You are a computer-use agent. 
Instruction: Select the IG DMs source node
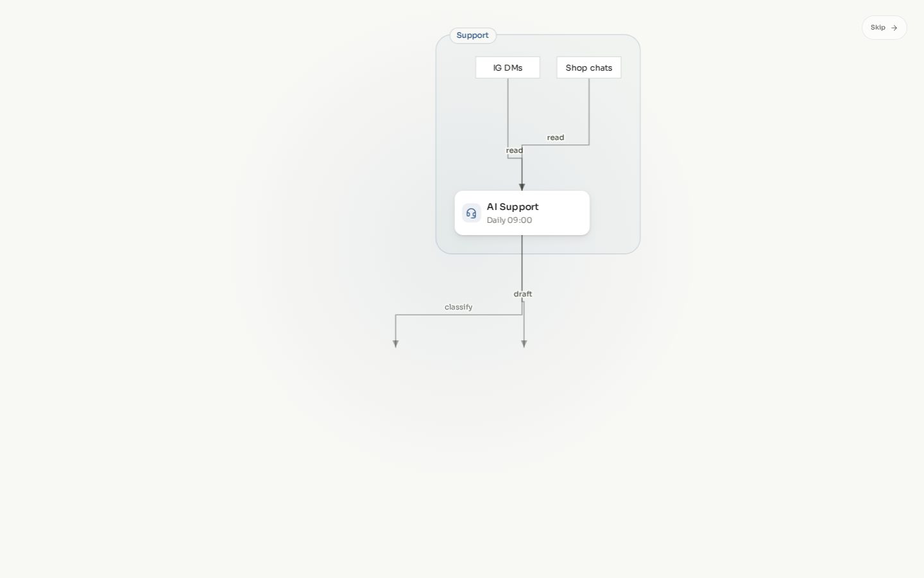[x=508, y=67]
